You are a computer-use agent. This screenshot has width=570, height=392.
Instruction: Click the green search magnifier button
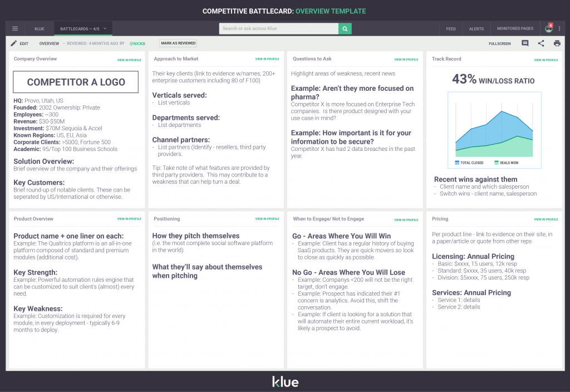point(345,29)
